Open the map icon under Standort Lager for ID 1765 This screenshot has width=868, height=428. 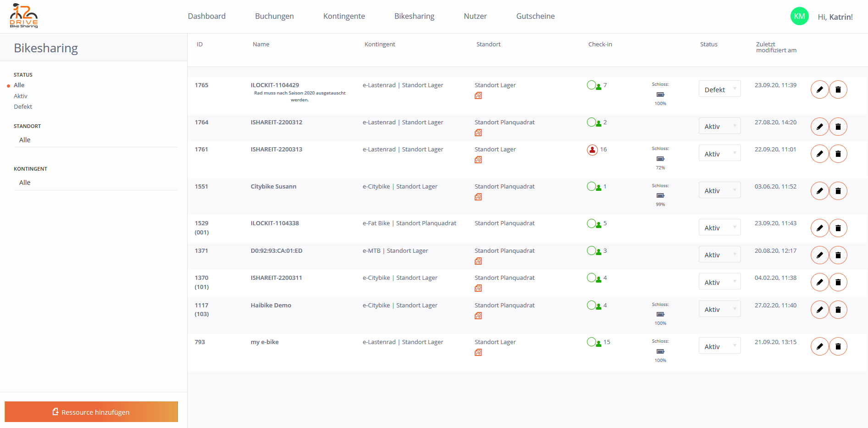[478, 95]
